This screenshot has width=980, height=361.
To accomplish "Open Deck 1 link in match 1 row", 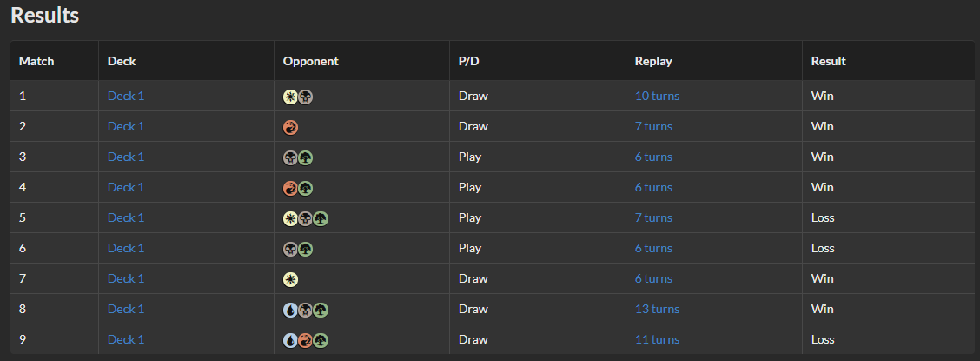I will coord(126,96).
